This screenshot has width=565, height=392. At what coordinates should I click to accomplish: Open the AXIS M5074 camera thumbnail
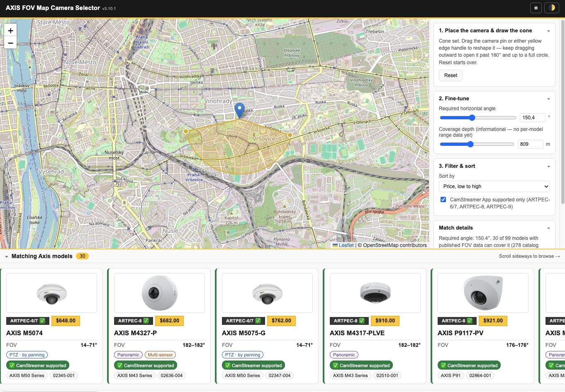51,293
